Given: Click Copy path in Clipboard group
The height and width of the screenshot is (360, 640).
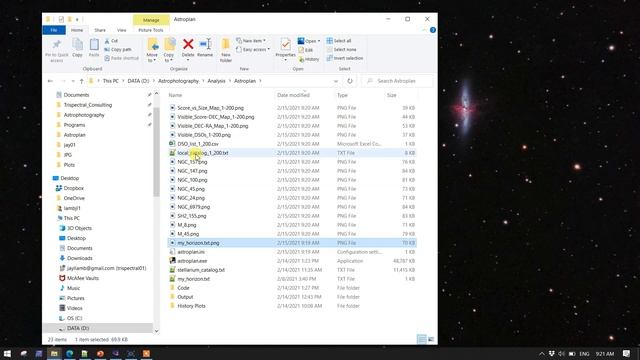Looking at the screenshot, I should click(x=118, y=49).
